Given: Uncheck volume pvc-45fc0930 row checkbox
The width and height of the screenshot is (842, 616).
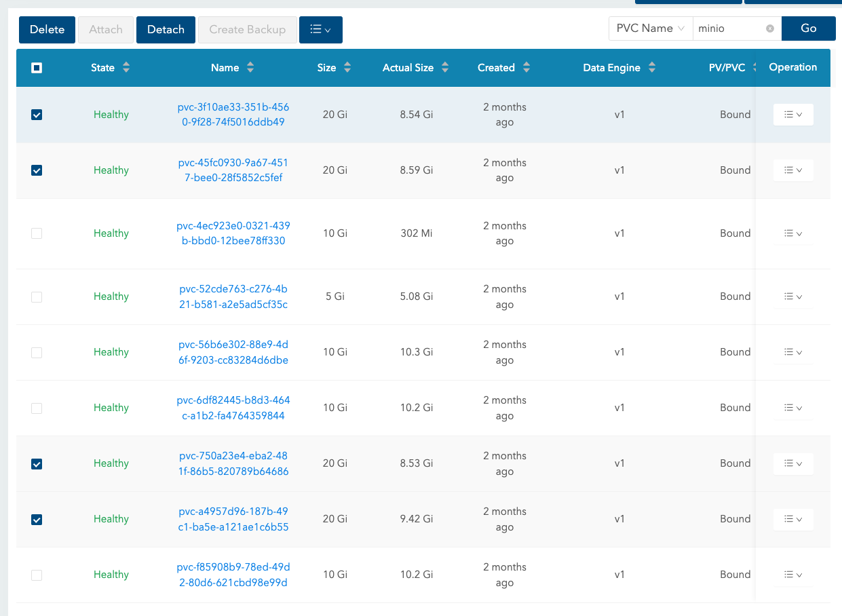Looking at the screenshot, I should (x=37, y=170).
